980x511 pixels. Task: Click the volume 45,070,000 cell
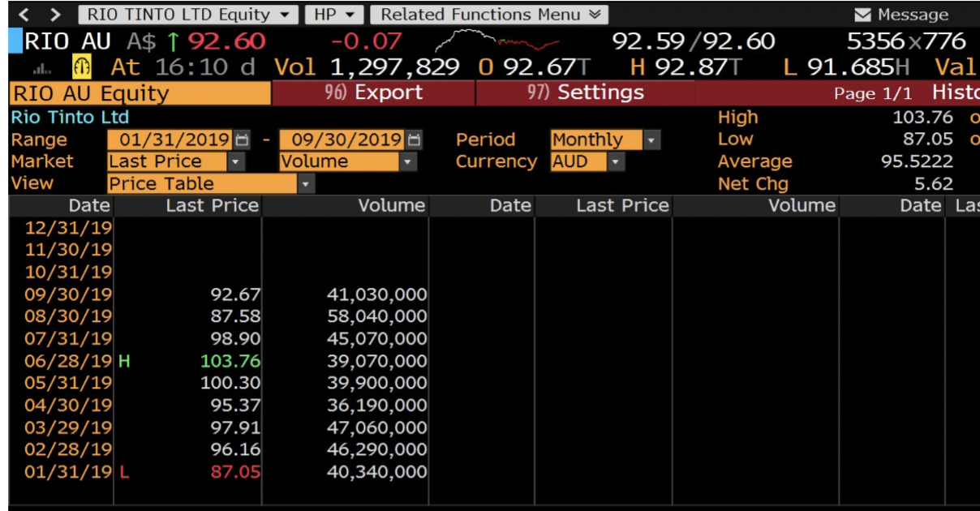point(377,338)
